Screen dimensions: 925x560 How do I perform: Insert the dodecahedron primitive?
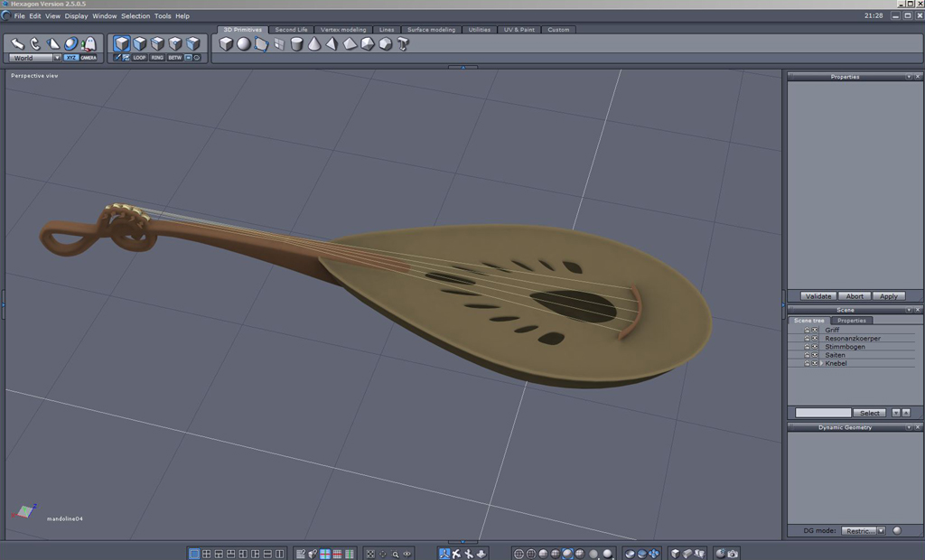385,43
